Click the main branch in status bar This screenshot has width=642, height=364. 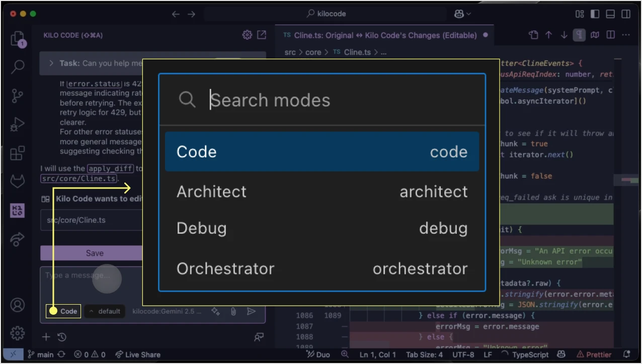(40, 354)
